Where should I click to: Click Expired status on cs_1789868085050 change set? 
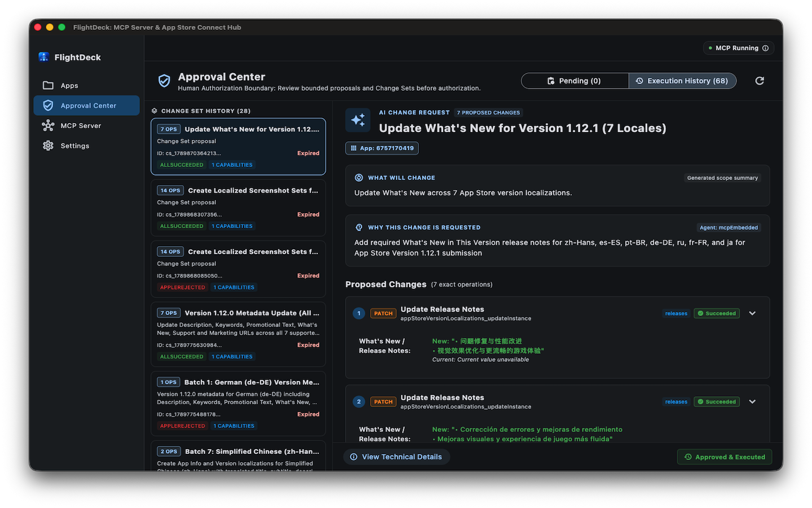coord(308,275)
